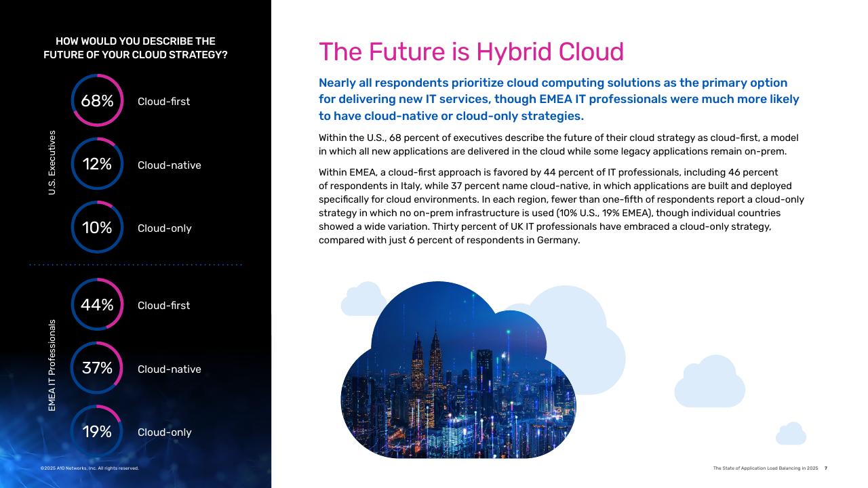Click the paragraph beginning "Within EMEA, a cloud-first approach"

coord(561,206)
